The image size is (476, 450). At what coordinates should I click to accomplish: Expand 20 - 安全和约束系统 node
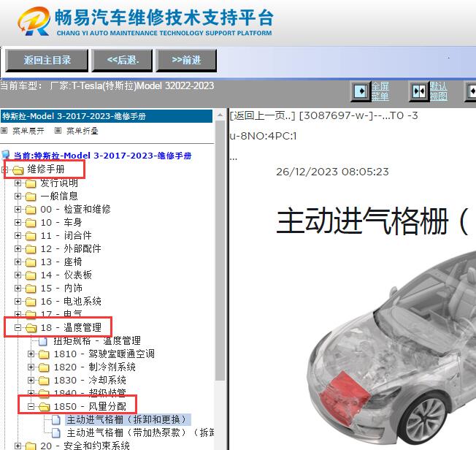point(18,446)
